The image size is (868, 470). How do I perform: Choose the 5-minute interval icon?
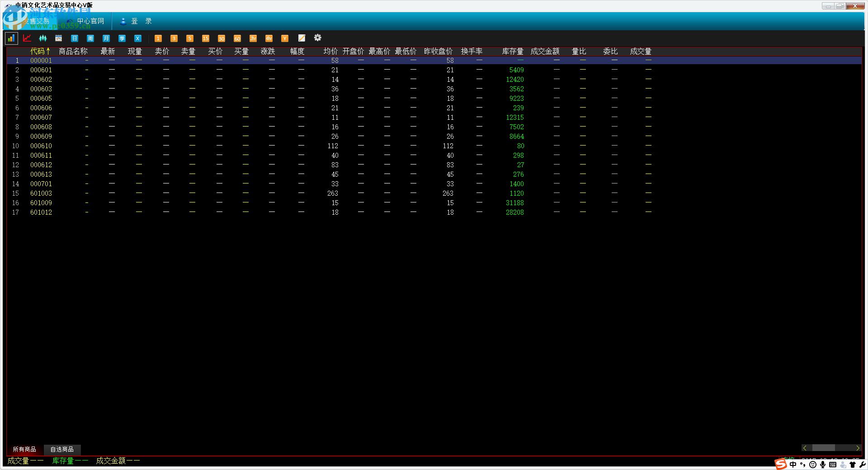[x=190, y=38]
